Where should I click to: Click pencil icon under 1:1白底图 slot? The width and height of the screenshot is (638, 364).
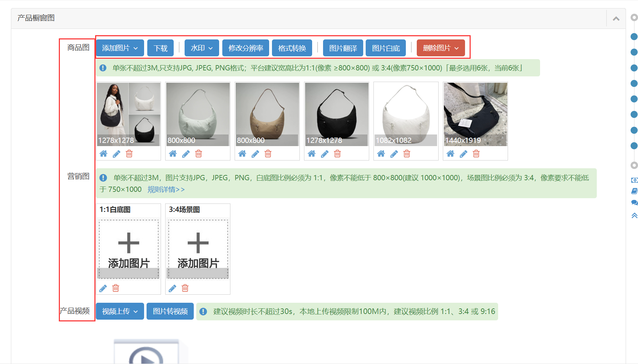coord(103,289)
